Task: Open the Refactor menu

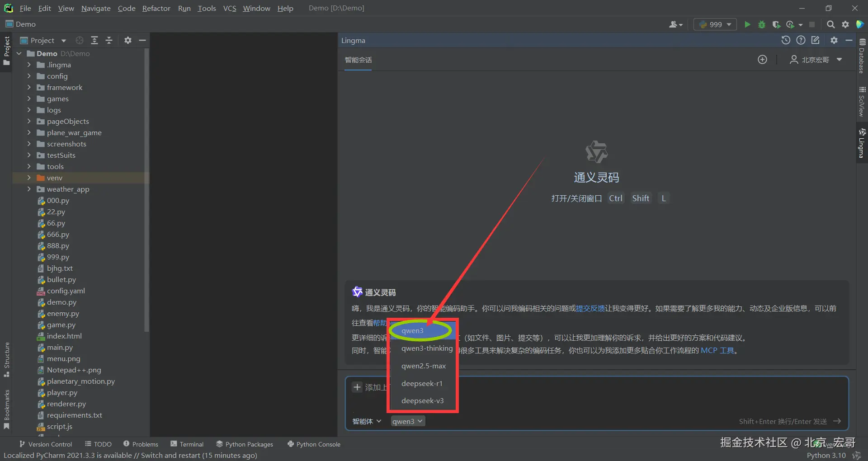Action: coord(156,8)
